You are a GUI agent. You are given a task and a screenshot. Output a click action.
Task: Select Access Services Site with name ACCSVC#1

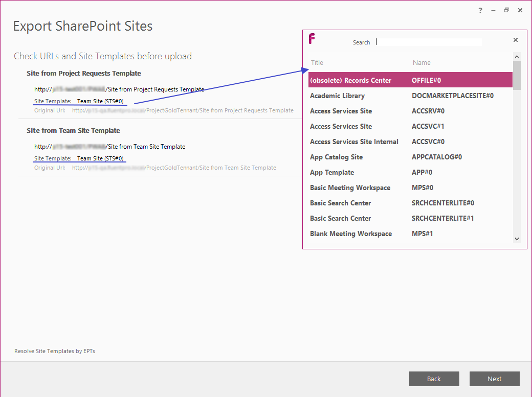point(410,126)
